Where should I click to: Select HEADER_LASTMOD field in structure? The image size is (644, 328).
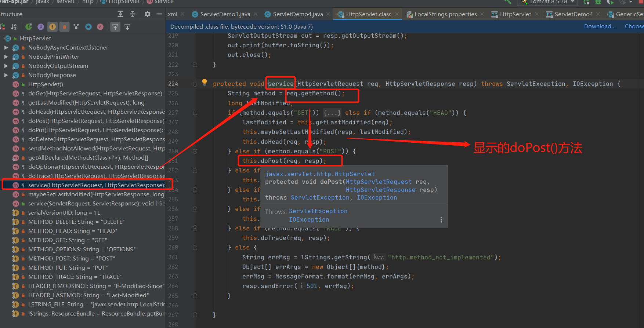[88, 295]
